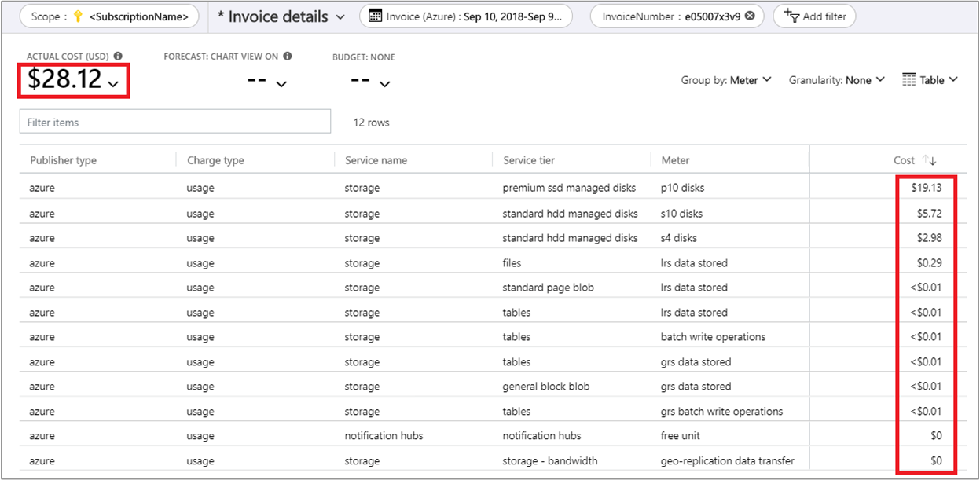
Task: Click inside the Filter items search box
Action: 173,121
